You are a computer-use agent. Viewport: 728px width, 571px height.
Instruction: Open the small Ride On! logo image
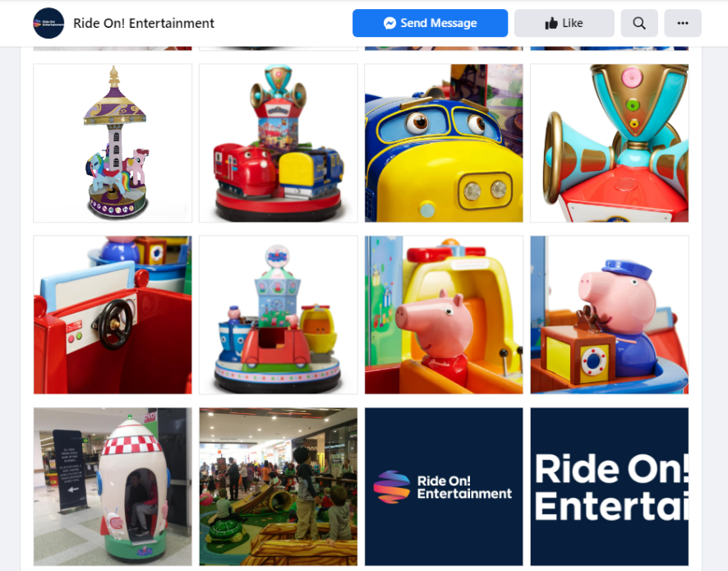tap(444, 486)
